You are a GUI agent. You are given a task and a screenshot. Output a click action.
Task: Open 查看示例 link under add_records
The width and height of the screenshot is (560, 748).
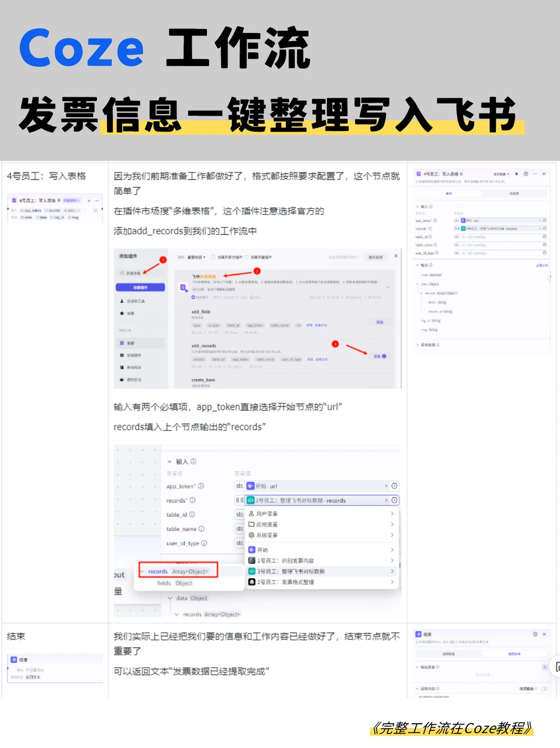(x=321, y=359)
